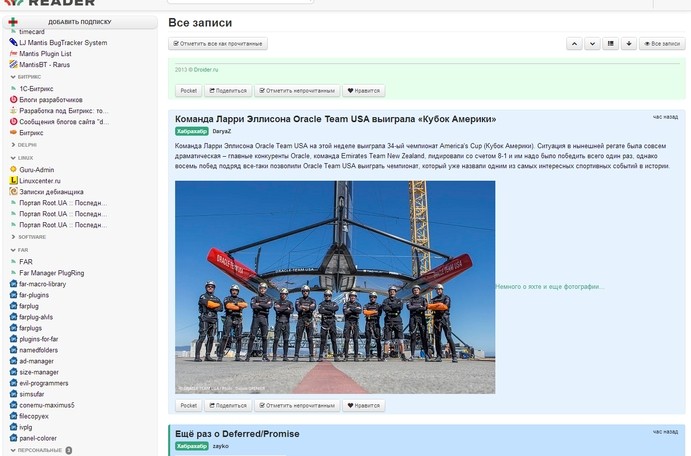Mark Droider entry as unread

(x=297, y=91)
